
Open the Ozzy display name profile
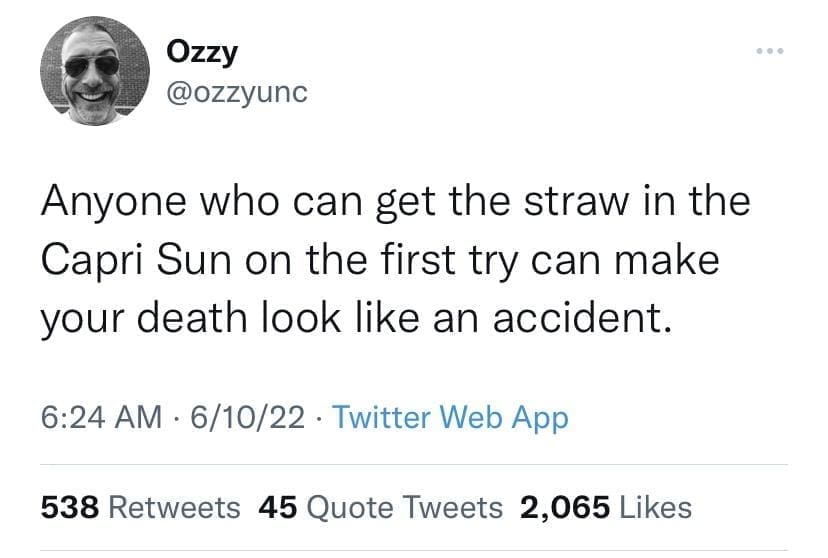[205, 52]
